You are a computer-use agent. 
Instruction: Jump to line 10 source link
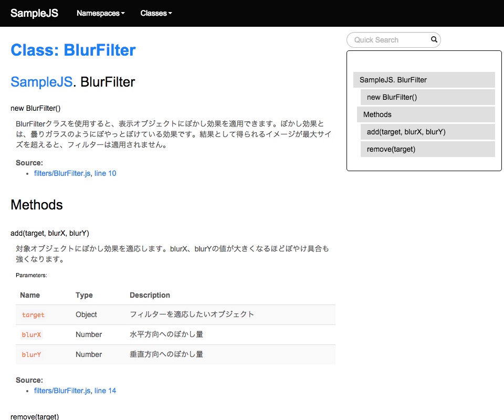pyautogui.click(x=105, y=173)
